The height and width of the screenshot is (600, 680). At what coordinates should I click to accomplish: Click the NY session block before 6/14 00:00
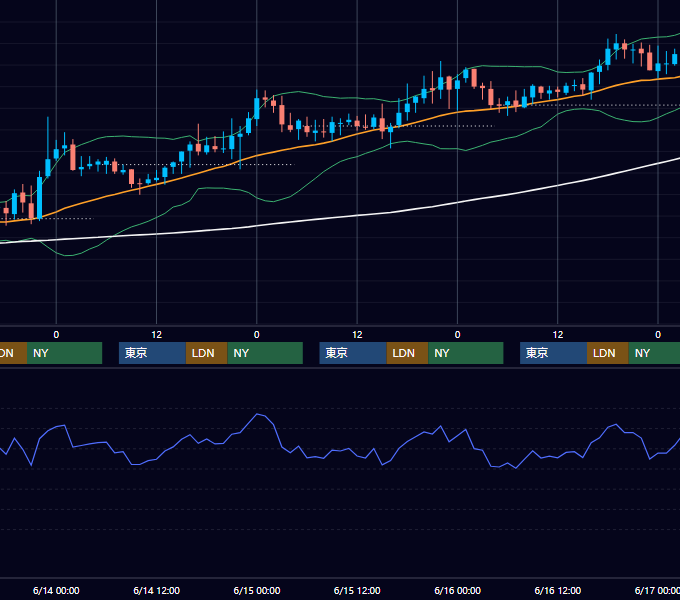pyautogui.click(x=64, y=353)
